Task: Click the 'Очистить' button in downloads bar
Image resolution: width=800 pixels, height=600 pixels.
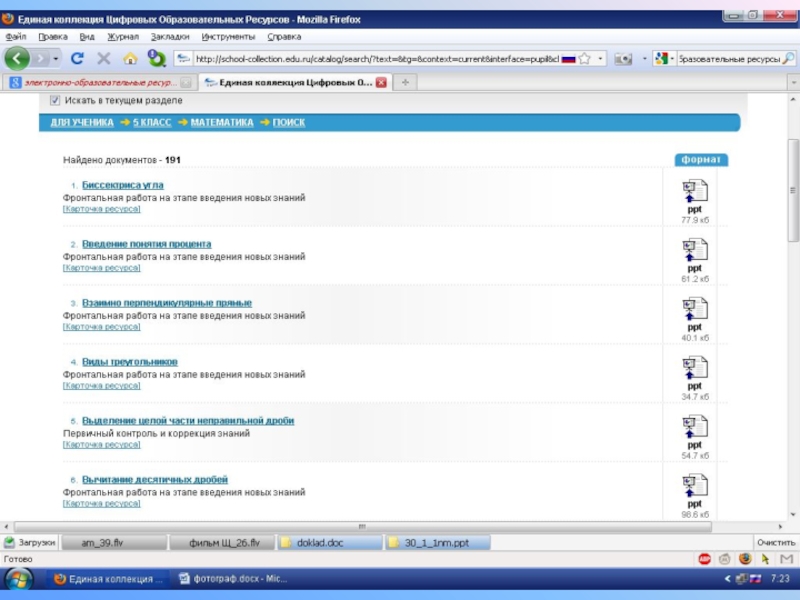Action: (x=775, y=542)
